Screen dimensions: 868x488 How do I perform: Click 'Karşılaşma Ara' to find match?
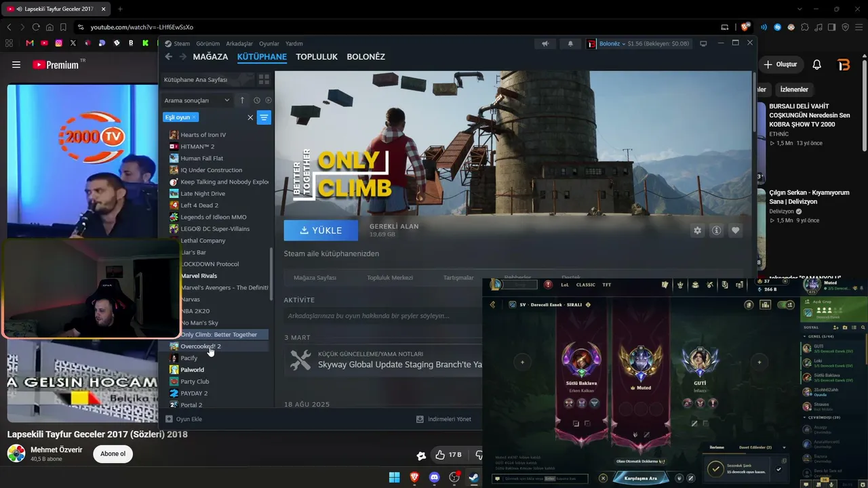640,478
